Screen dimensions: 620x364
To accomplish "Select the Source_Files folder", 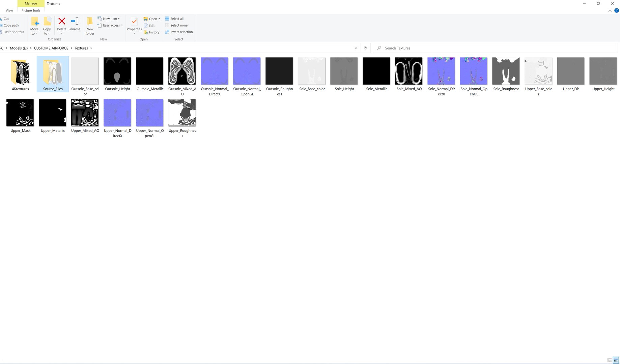I will click(x=53, y=75).
